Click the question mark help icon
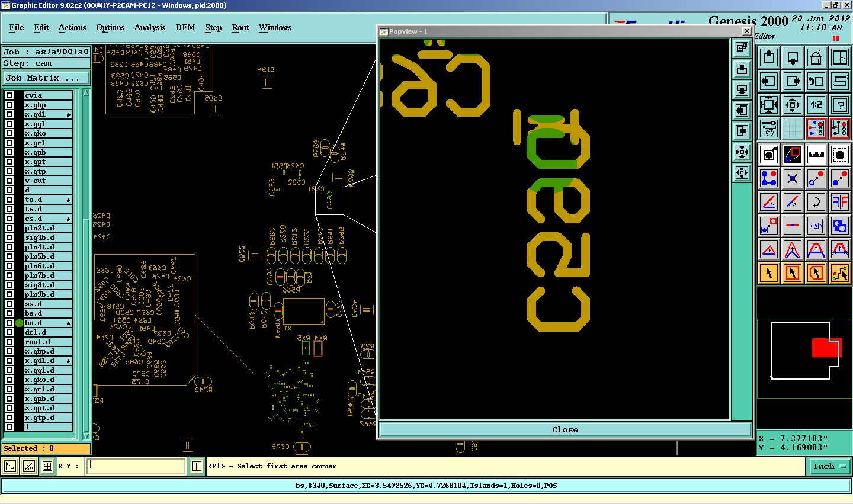This screenshot has width=853, height=504. click(x=840, y=105)
